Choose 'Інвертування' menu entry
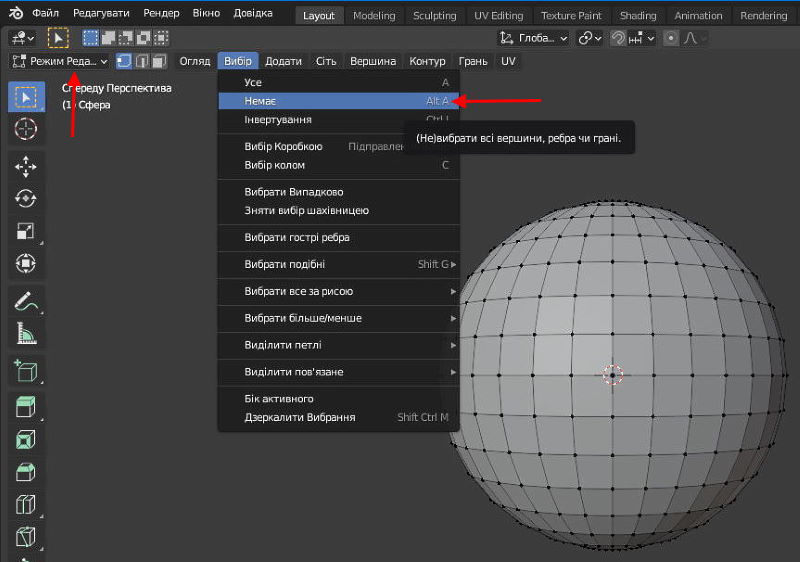The height and width of the screenshot is (562, 800). [339, 120]
